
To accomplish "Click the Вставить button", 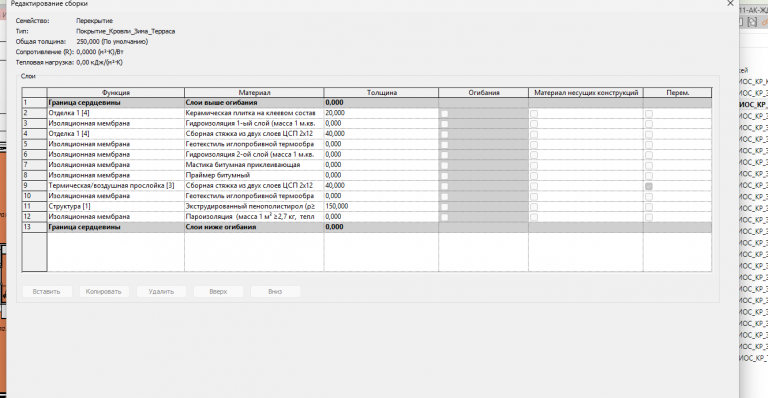I will (x=47, y=291).
